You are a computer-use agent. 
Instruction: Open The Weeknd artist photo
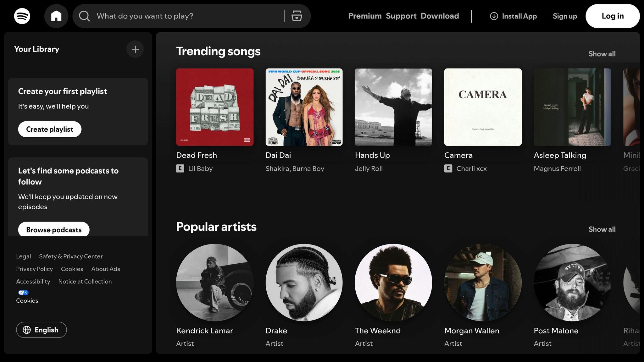(393, 282)
